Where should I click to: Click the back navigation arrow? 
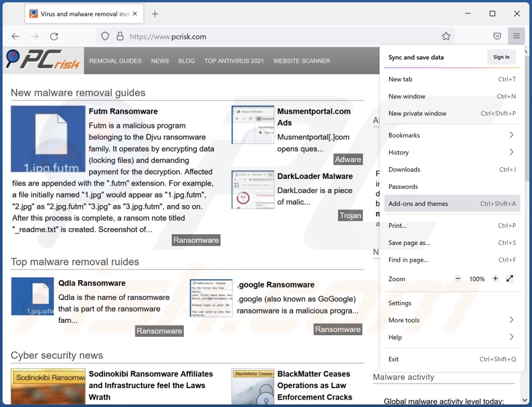pos(15,36)
